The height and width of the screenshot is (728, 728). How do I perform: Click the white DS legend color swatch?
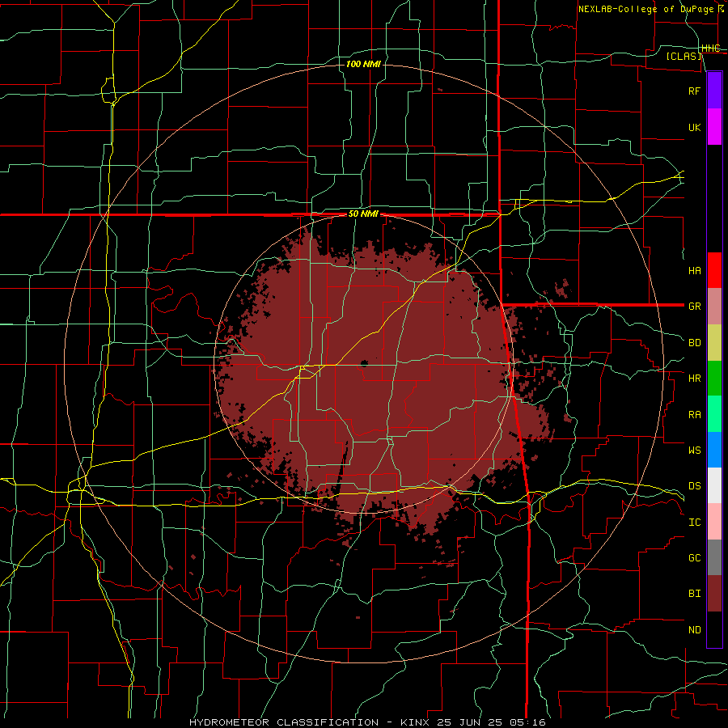[714, 485]
